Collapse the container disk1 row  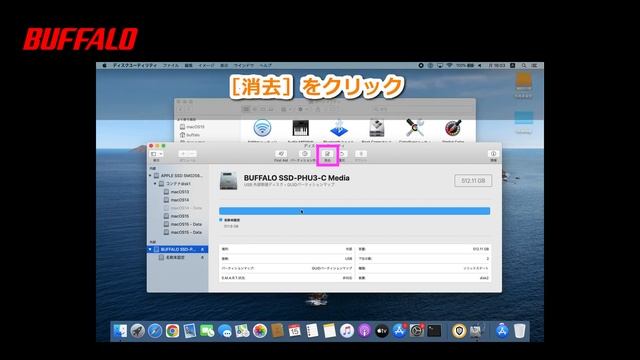click(155, 184)
